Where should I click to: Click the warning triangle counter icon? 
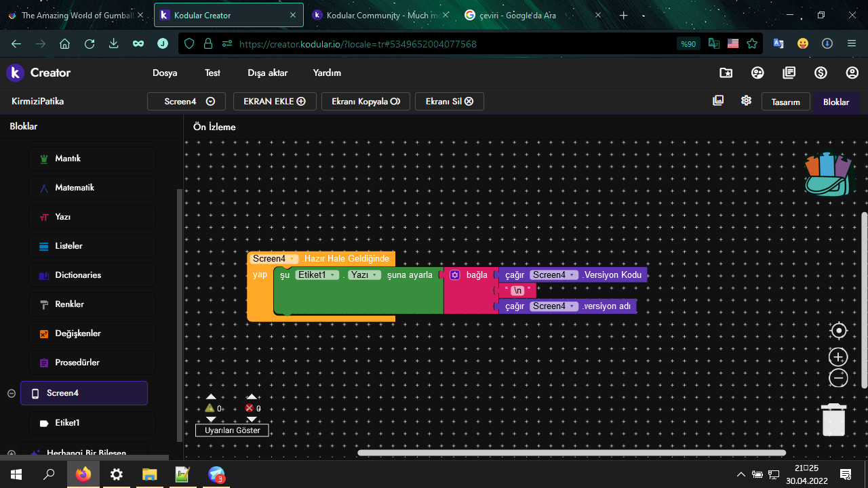click(210, 408)
